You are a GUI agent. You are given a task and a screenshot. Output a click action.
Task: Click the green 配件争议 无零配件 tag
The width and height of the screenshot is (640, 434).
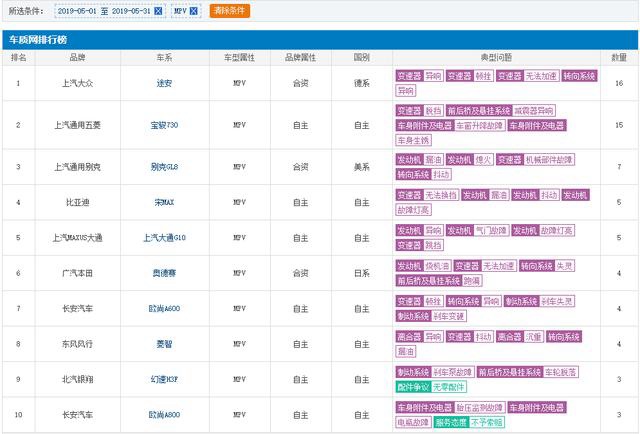[431, 387]
